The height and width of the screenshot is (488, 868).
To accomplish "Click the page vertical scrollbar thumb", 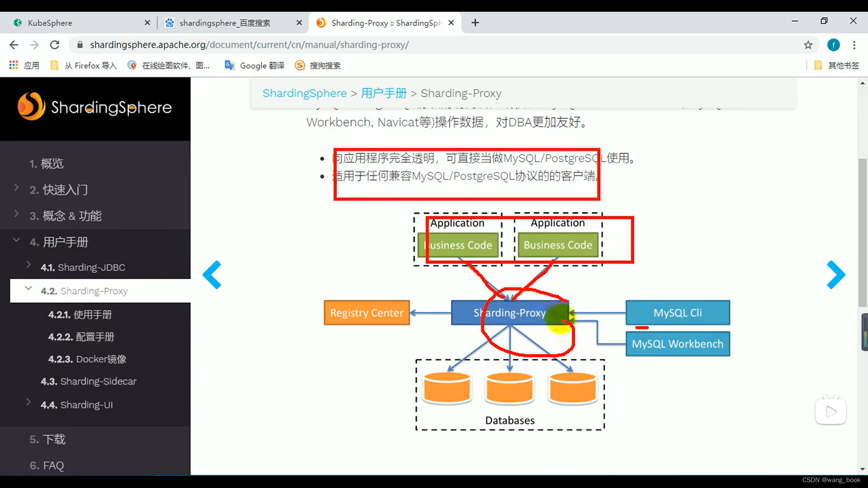I will tap(863, 233).
